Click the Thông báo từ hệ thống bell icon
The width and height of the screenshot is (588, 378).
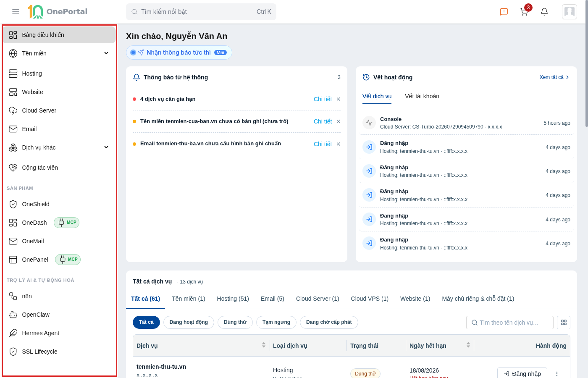click(136, 77)
